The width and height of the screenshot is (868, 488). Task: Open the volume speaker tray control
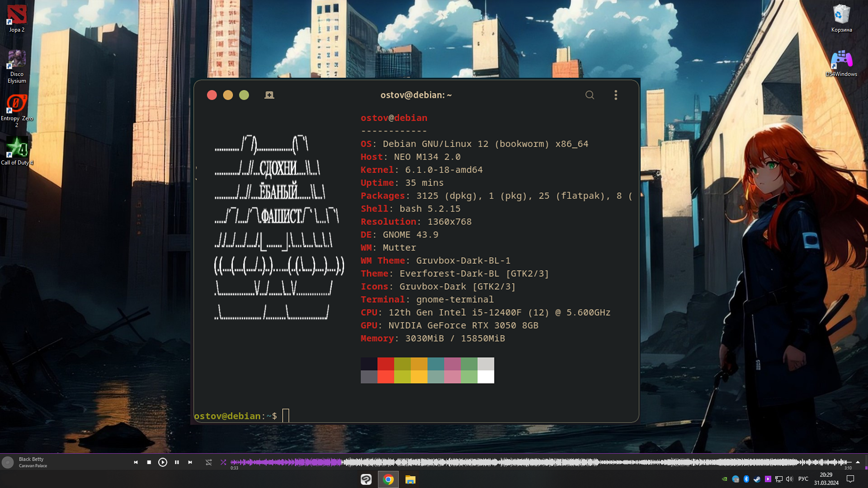pyautogui.click(x=789, y=479)
